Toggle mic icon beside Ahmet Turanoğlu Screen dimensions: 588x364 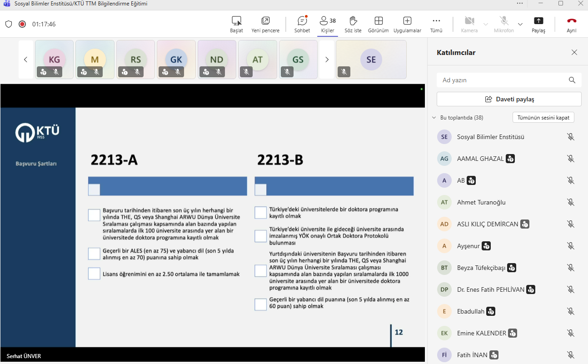pos(571,202)
